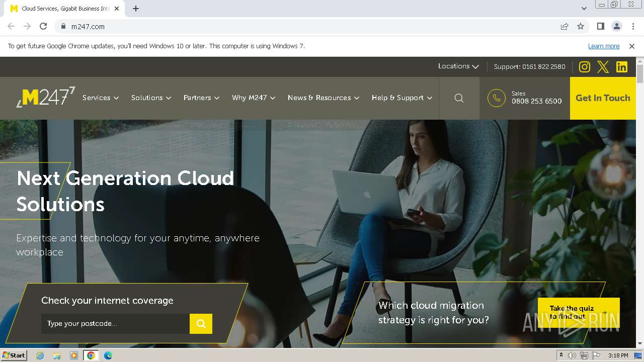
Task: Expand the News & Resources menu
Action: pos(324,98)
